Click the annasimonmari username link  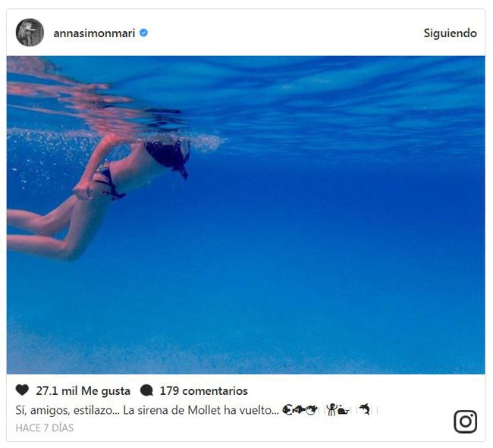pos(94,33)
